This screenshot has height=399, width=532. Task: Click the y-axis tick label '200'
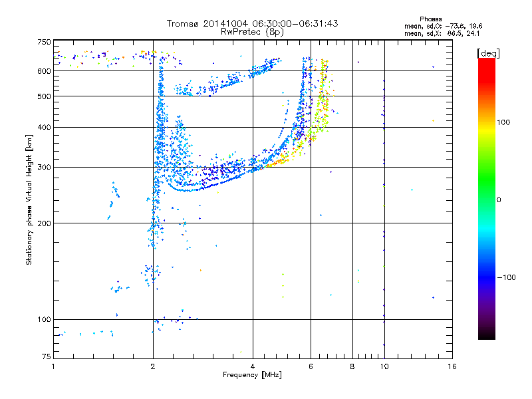(44, 223)
